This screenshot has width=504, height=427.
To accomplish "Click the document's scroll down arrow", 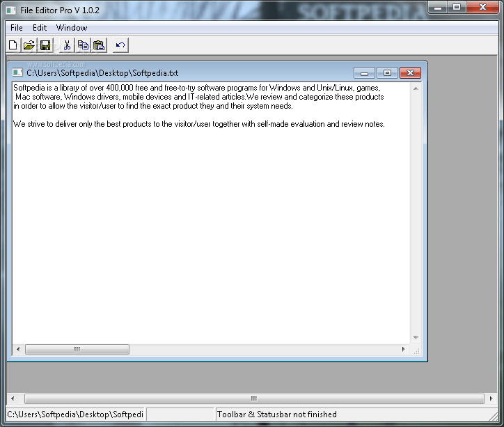I will coord(416,338).
